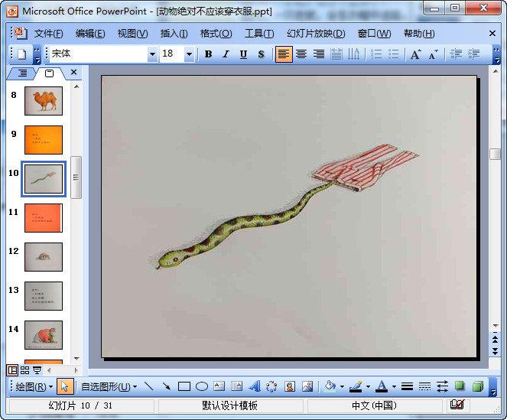Toggle text Shadow formatting

point(261,54)
